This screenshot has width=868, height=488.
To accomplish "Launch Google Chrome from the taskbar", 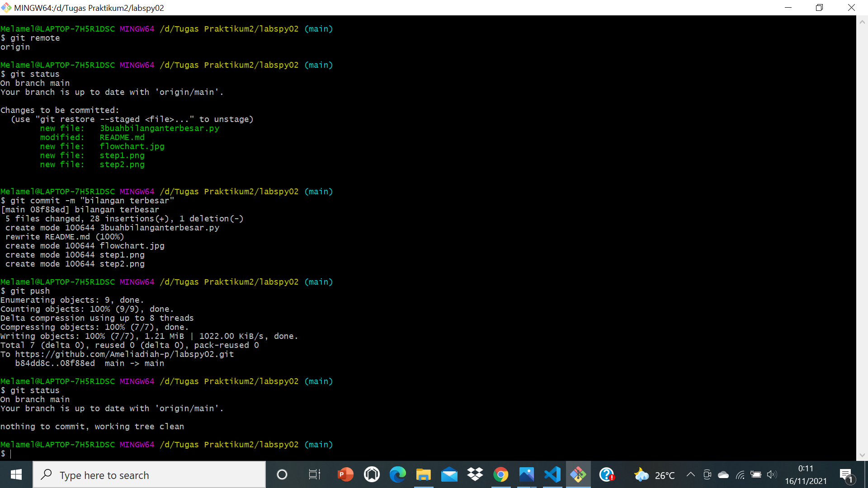I will (x=501, y=475).
